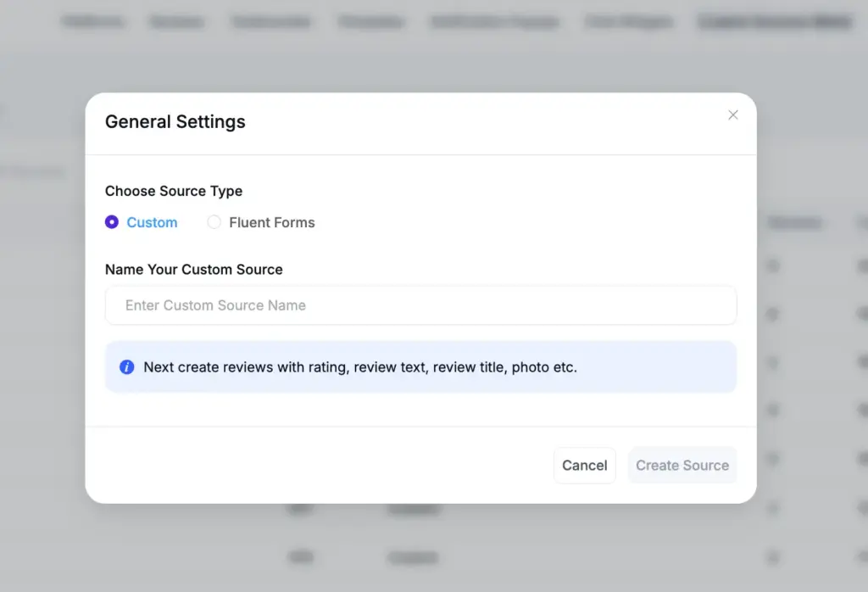Close the General Settings dialog via the X icon
The width and height of the screenshot is (868, 592).
click(732, 114)
